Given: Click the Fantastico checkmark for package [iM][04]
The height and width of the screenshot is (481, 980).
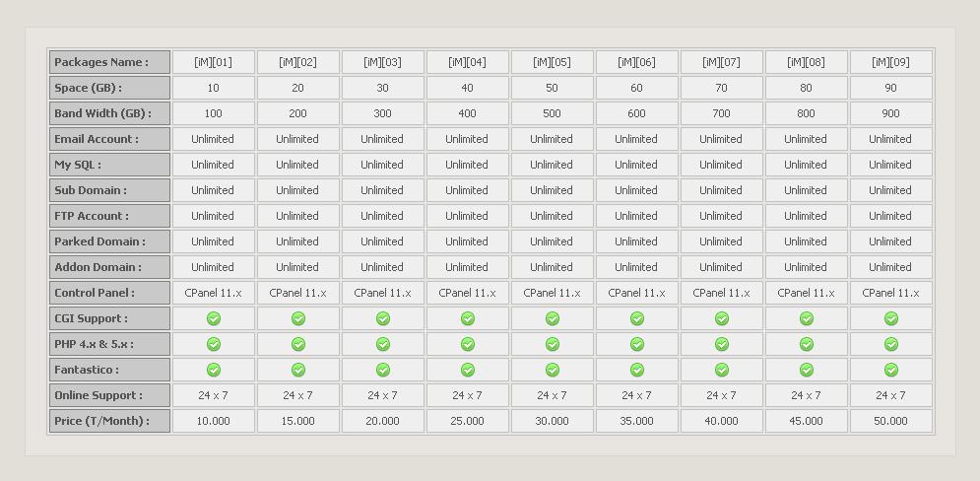Looking at the screenshot, I should [468, 370].
